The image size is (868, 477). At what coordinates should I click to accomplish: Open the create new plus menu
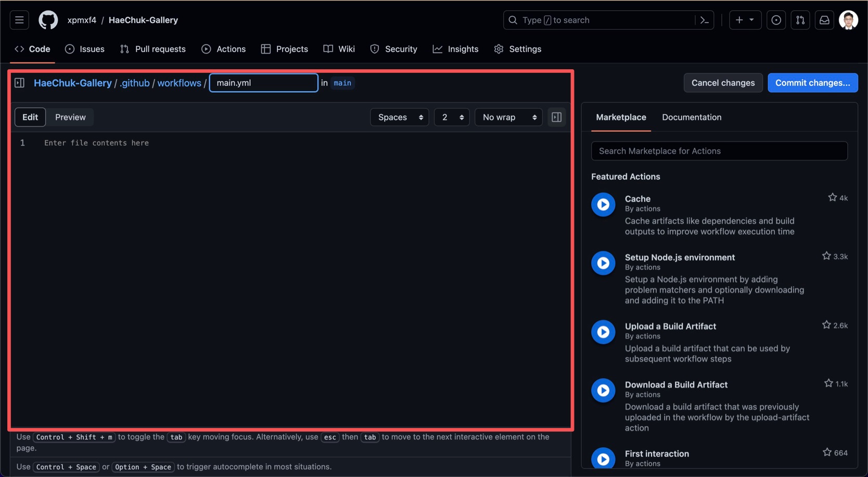tap(745, 20)
